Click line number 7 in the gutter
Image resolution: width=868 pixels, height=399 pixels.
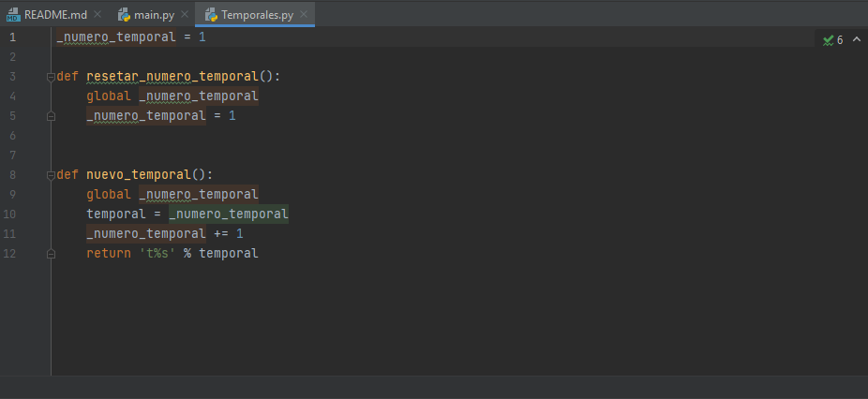tap(13, 155)
